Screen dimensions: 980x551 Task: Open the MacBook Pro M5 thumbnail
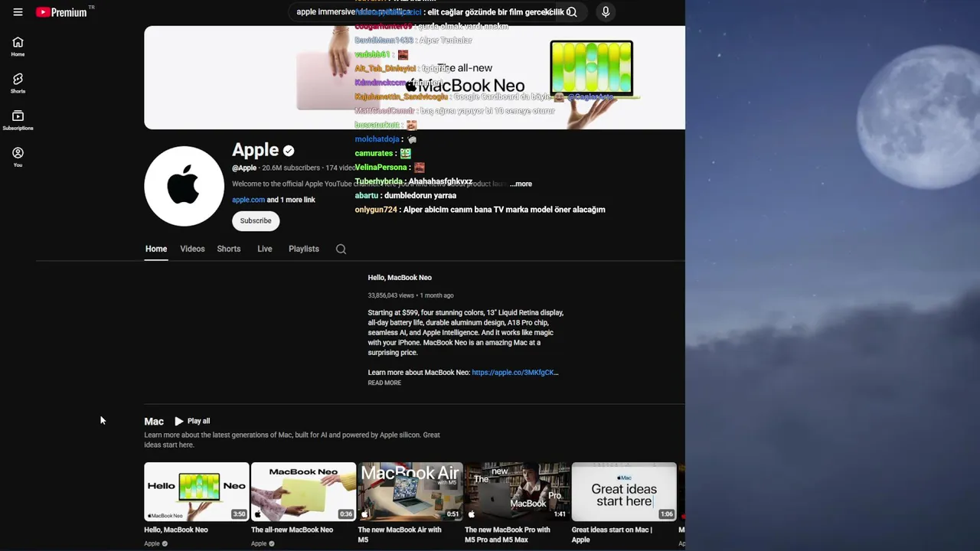pyautogui.click(x=518, y=491)
